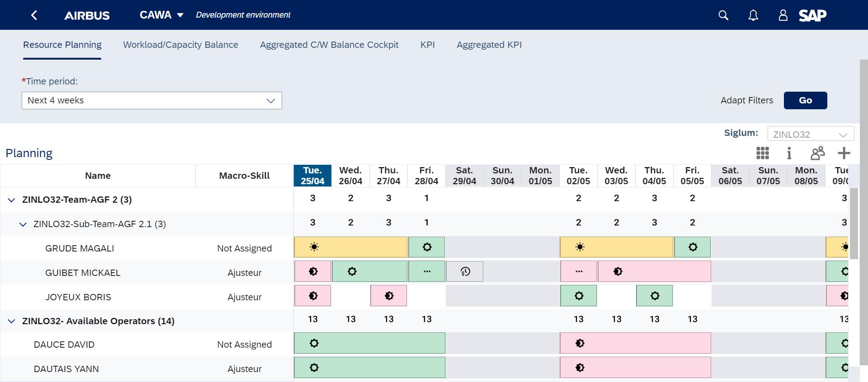Select Guibet Mickael's overtime clock cell on 29/04

click(465, 271)
